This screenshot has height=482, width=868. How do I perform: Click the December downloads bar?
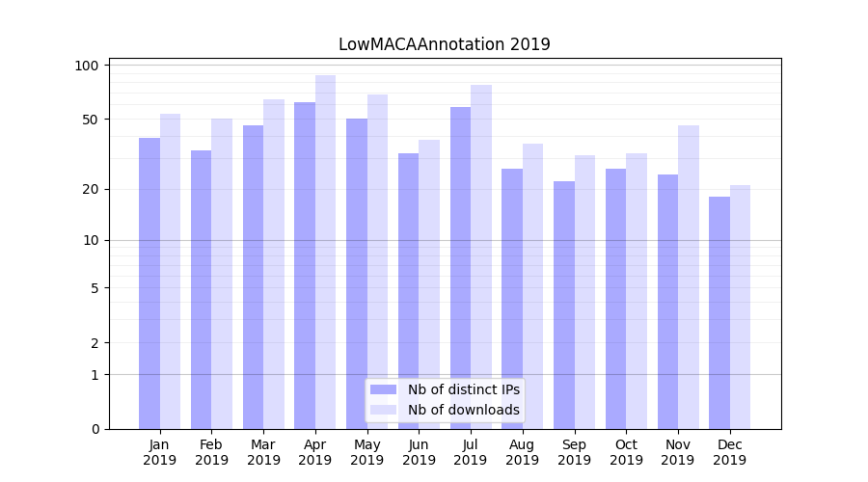(740, 307)
